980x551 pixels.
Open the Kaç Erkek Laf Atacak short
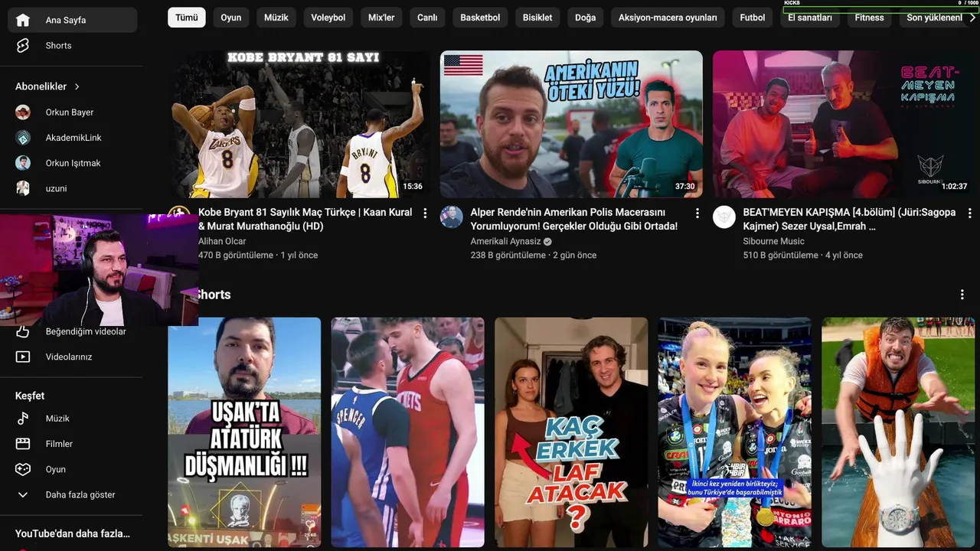(x=571, y=432)
